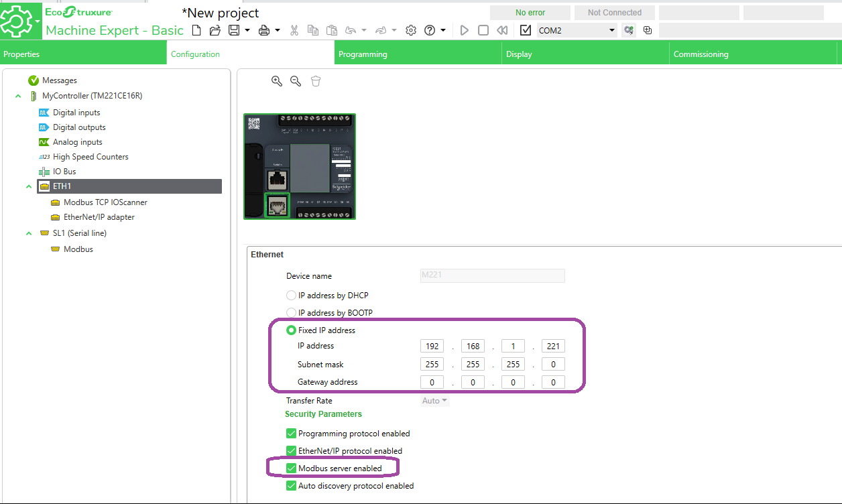842x504 pixels.
Task: Open EtherNet/IP adapter
Action: click(x=99, y=217)
